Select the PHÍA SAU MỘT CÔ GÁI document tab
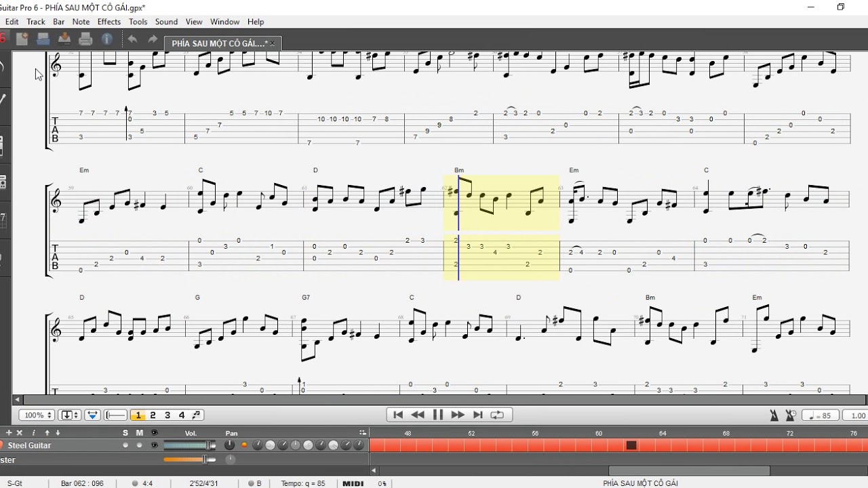The width and height of the screenshot is (868, 488). click(x=222, y=43)
